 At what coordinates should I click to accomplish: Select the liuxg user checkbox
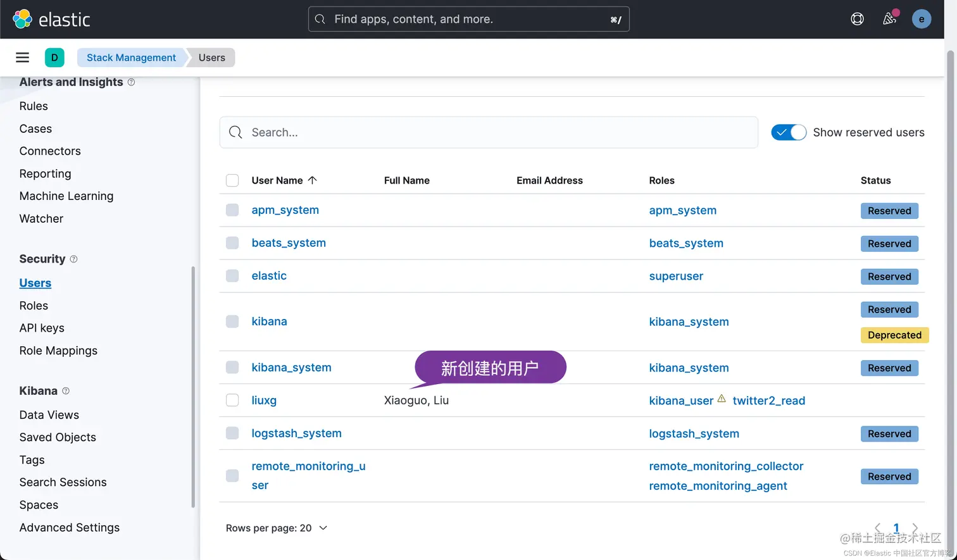pyautogui.click(x=232, y=400)
